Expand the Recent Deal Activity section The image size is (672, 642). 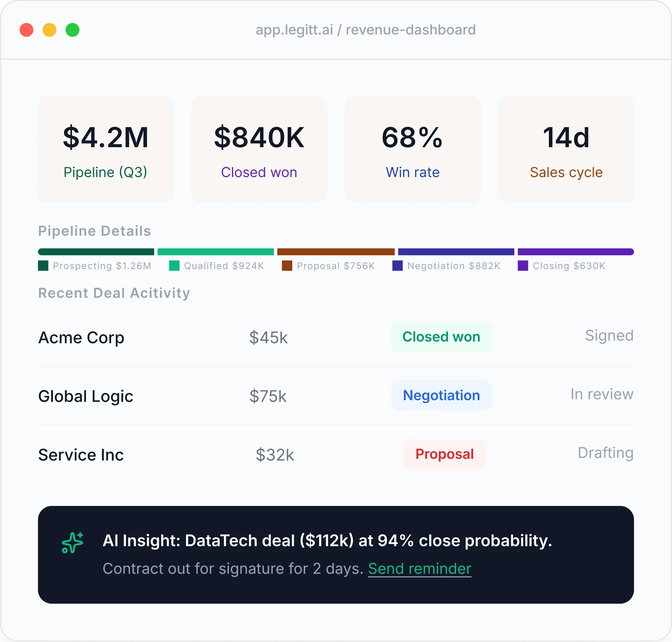114,293
